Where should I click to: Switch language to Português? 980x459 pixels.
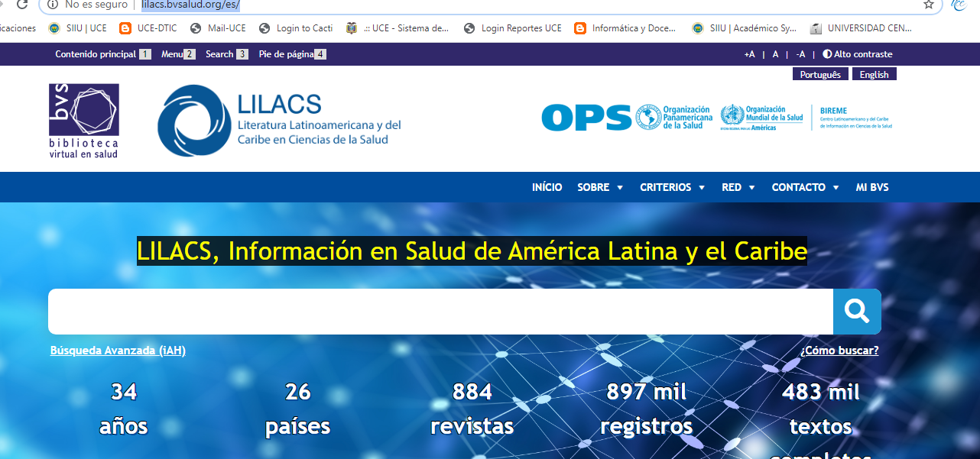pyautogui.click(x=820, y=74)
